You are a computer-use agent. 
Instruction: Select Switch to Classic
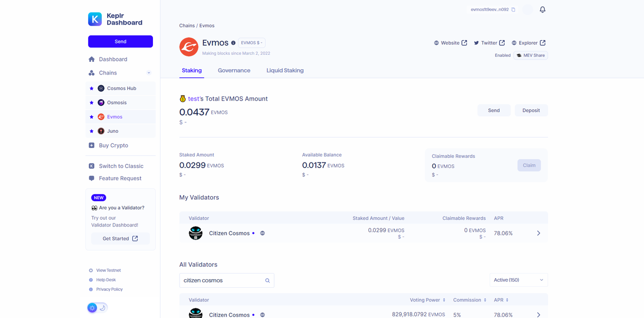pyautogui.click(x=120, y=166)
